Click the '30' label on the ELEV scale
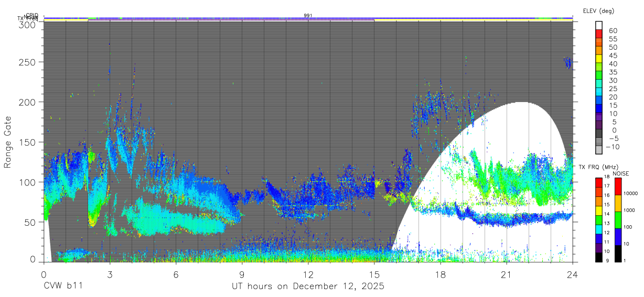Image resolution: width=644 pixels, height=297 pixels. click(x=613, y=81)
